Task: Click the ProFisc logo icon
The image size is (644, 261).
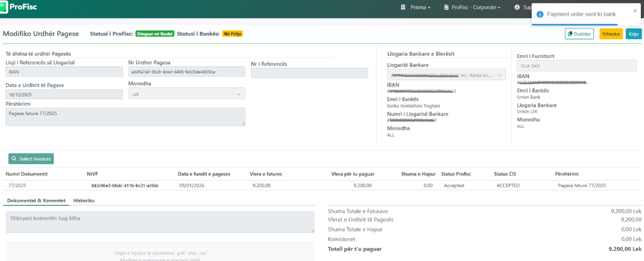Action: point(4,7)
